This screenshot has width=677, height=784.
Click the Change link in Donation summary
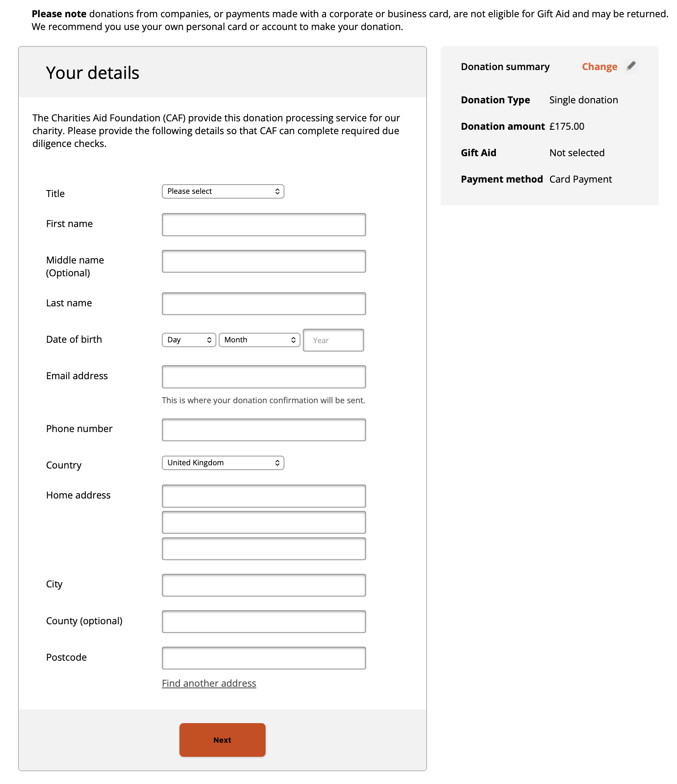point(599,67)
